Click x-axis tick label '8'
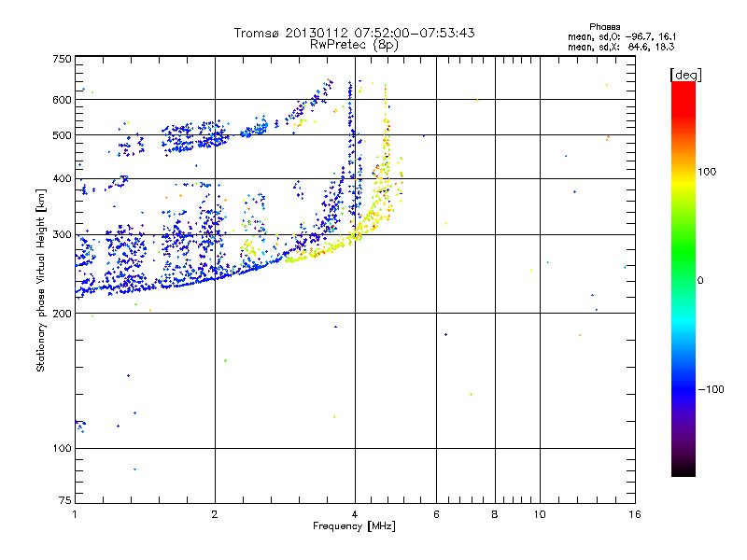This screenshot has height=560, width=747. click(495, 514)
